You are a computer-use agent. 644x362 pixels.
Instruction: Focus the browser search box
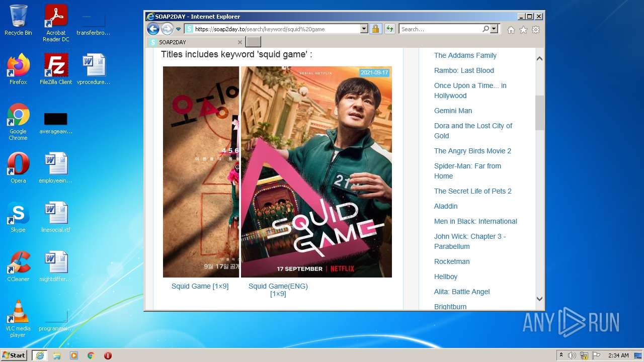[x=440, y=29]
